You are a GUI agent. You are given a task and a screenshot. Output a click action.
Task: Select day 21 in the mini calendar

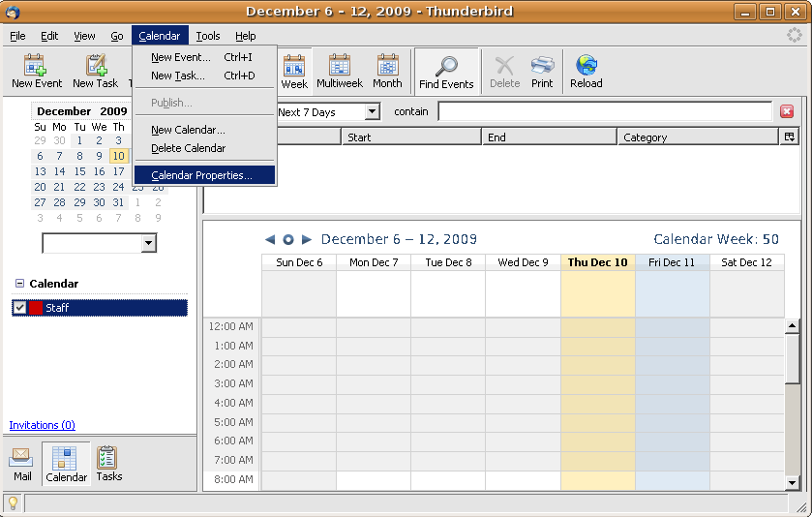click(60, 187)
